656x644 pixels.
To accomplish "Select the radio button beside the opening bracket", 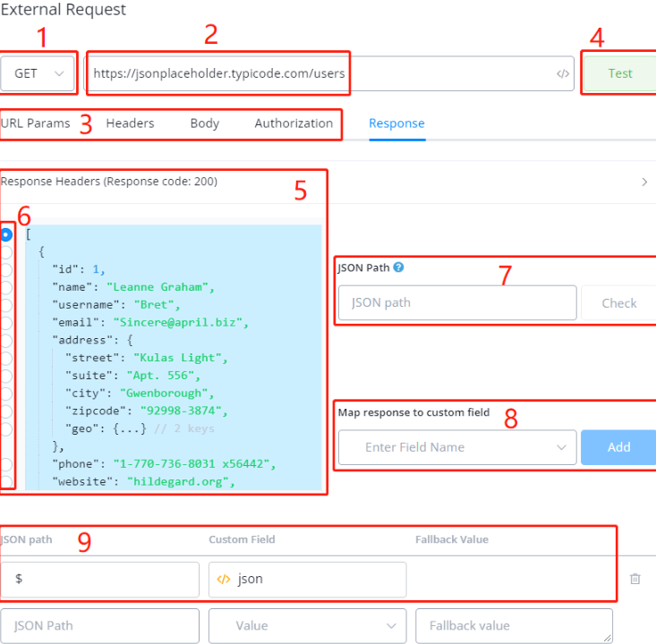I will click(6, 234).
